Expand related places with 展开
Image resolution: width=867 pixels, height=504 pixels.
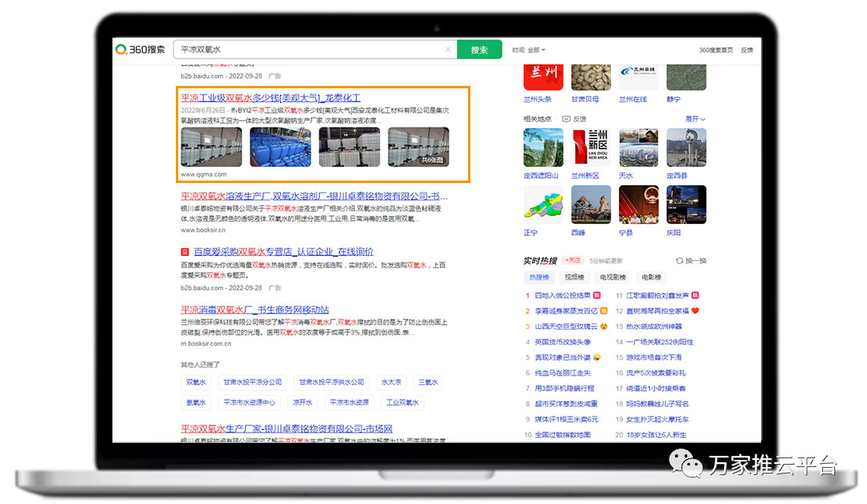click(x=695, y=119)
